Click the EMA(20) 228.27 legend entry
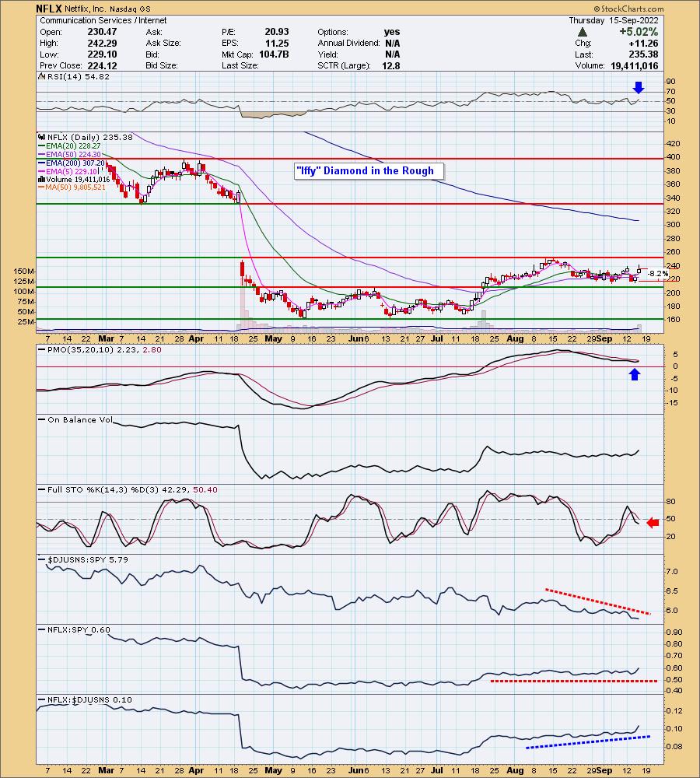The width and height of the screenshot is (700, 778). 69,146
